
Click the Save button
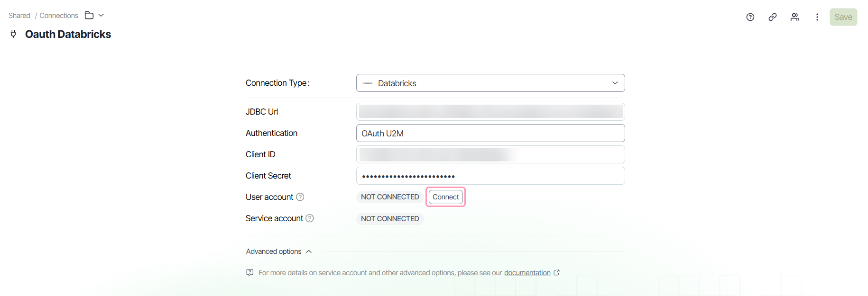843,17
